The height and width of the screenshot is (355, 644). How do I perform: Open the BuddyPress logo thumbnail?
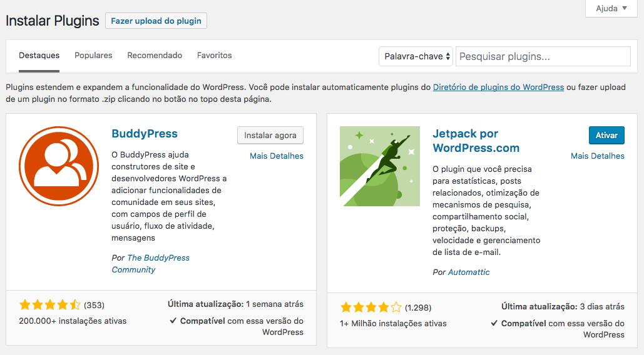59,166
